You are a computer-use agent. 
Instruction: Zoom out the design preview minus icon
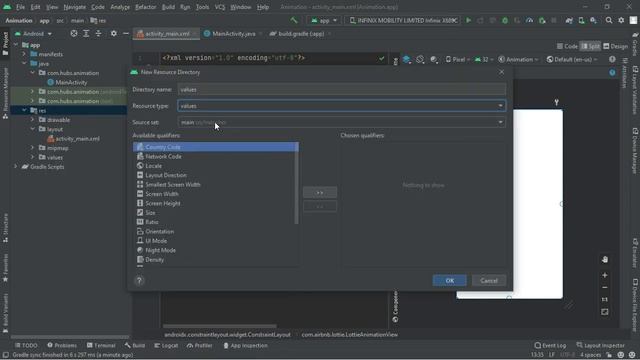click(604, 287)
